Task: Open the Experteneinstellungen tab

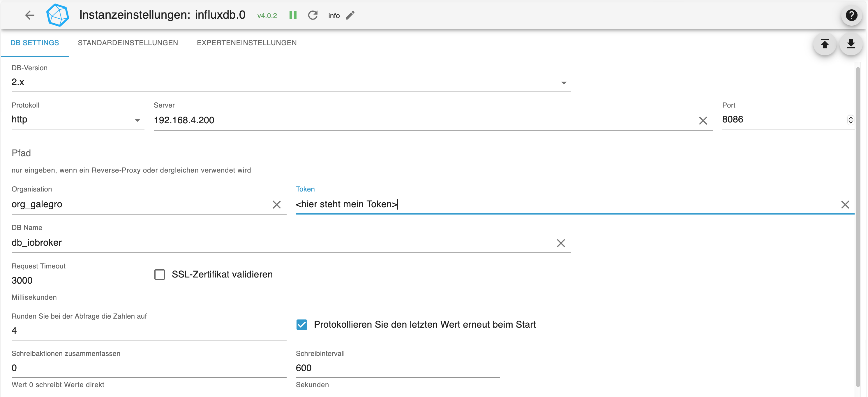Action: 247,43
